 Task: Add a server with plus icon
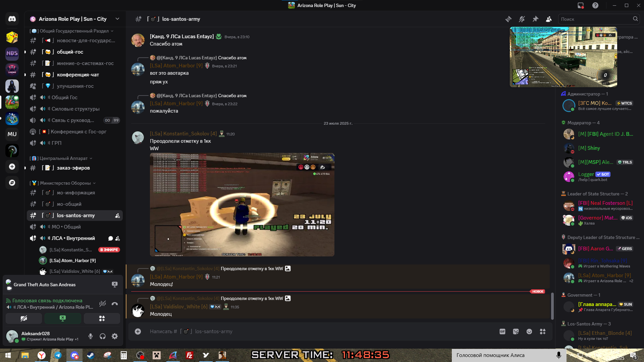click(12, 167)
